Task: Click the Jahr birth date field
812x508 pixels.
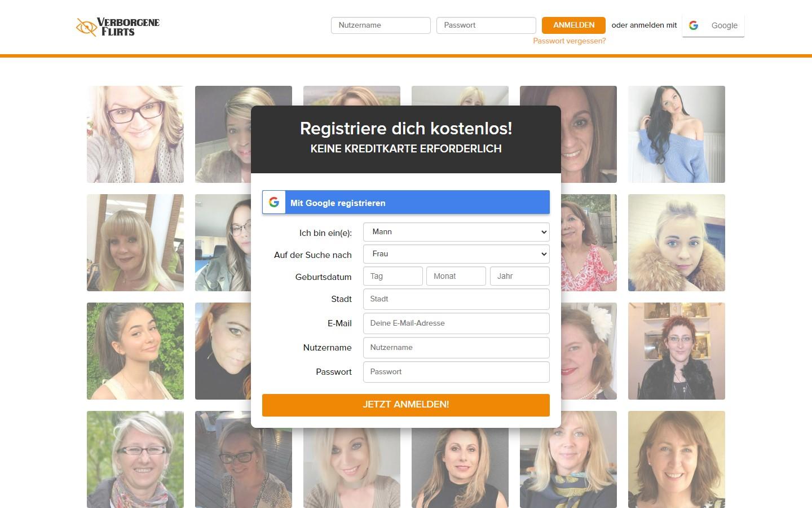Action: 520,276
